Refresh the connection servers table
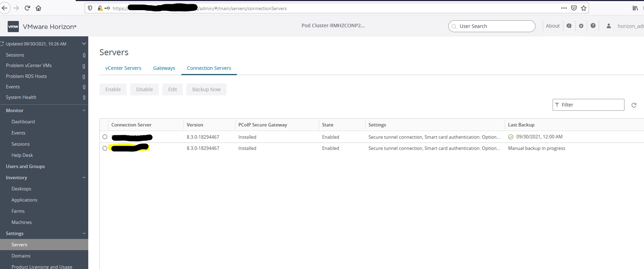 [634, 105]
